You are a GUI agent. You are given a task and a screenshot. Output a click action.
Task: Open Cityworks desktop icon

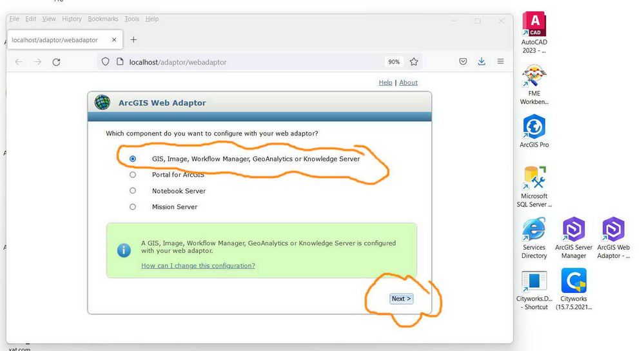[574, 289]
